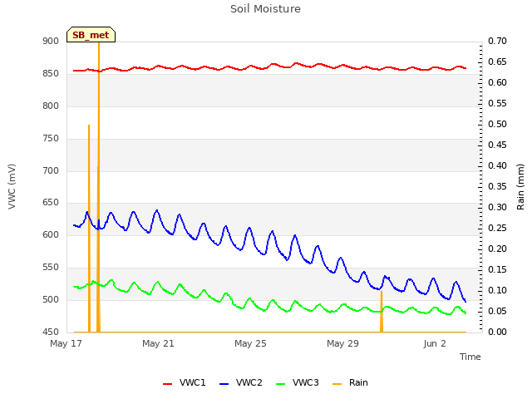The height and width of the screenshot is (399, 532).
Task: Click the 0.00 rain axis value
Action: (x=497, y=332)
